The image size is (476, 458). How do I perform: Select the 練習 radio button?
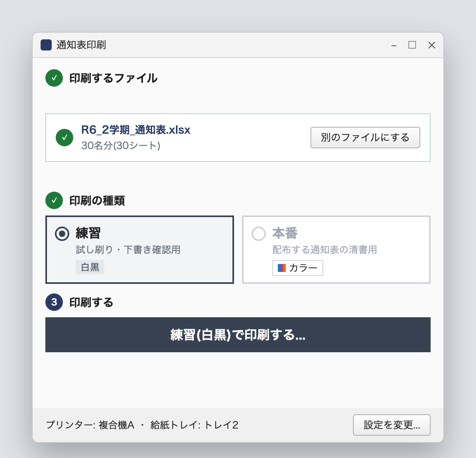pos(62,234)
